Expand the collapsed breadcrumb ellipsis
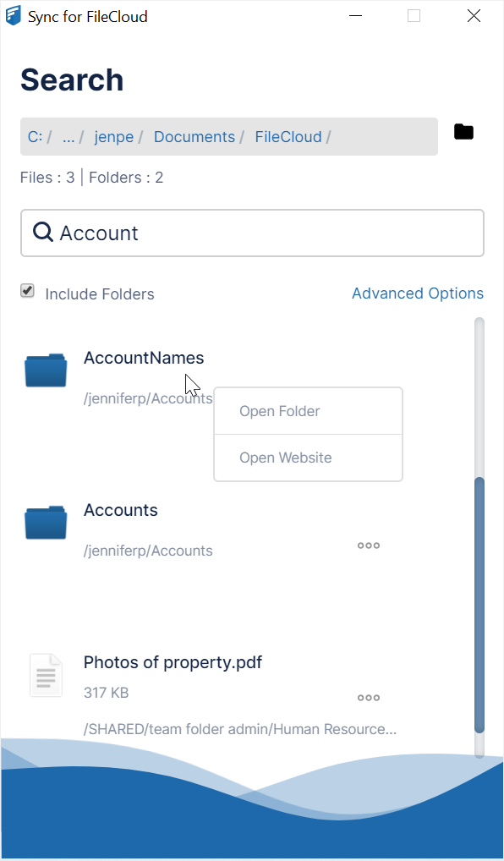 pos(68,136)
